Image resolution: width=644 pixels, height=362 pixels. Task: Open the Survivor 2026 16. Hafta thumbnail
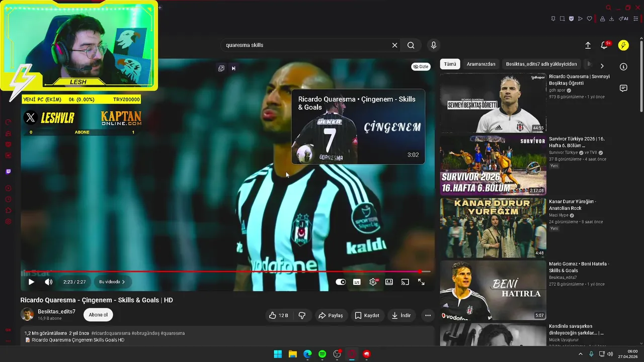[x=493, y=165]
